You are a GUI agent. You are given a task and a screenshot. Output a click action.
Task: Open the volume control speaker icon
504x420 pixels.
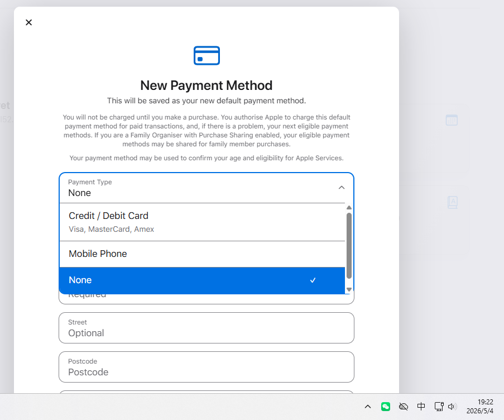click(452, 407)
